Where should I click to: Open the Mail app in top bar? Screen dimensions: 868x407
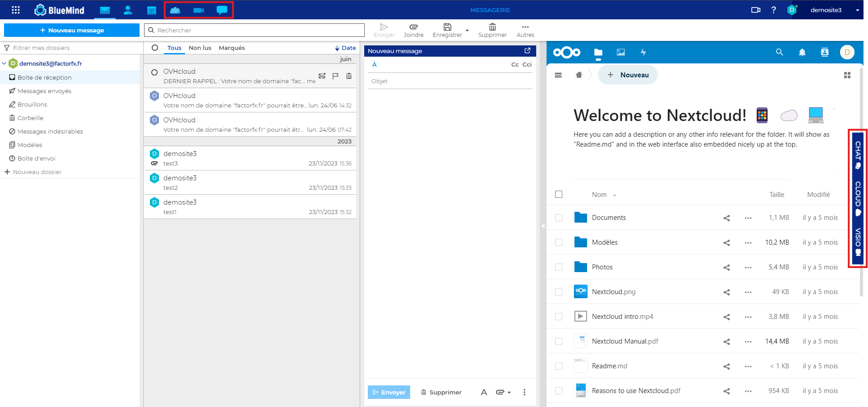105,10
